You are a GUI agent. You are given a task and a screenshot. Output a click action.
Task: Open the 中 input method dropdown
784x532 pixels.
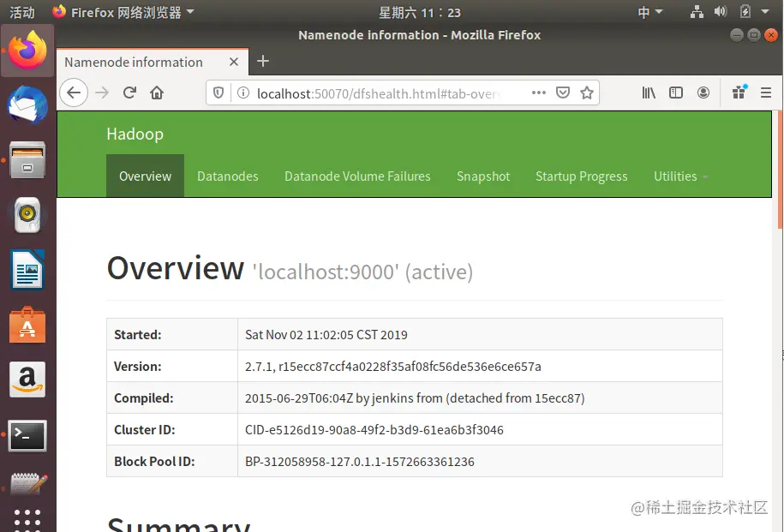tap(650, 12)
